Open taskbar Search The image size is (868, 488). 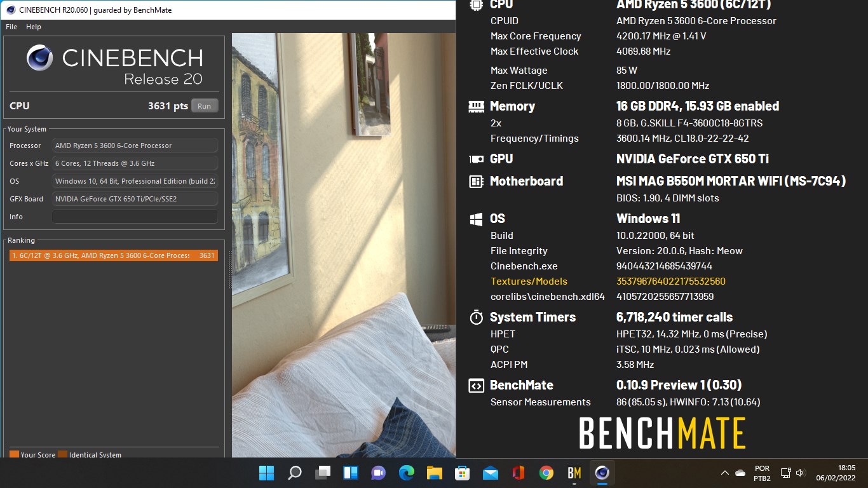[294, 473]
